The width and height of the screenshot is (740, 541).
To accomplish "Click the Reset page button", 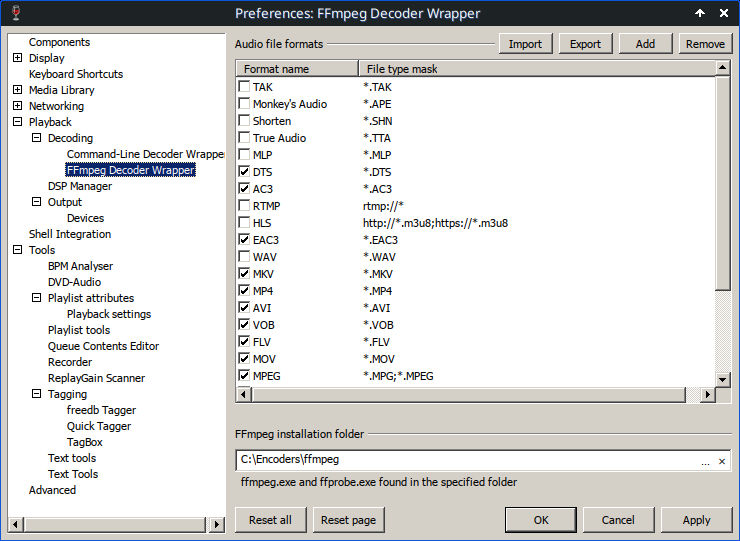I will pyautogui.click(x=348, y=520).
